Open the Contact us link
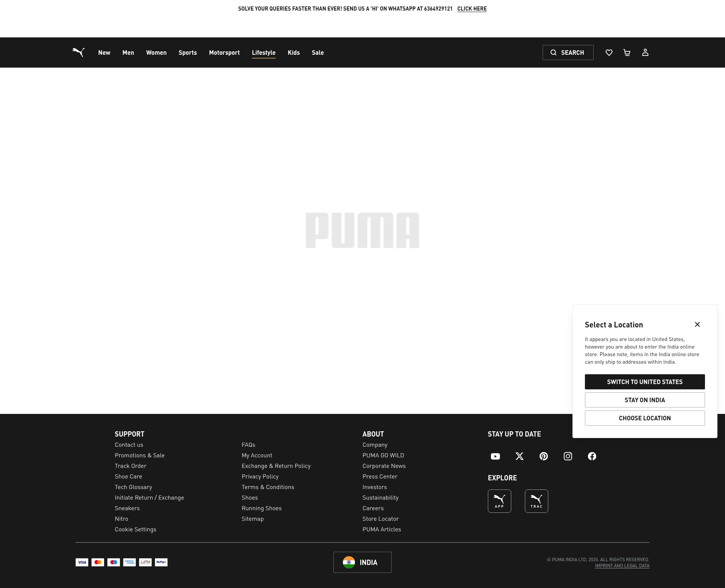This screenshot has height=588, width=725. point(129,445)
